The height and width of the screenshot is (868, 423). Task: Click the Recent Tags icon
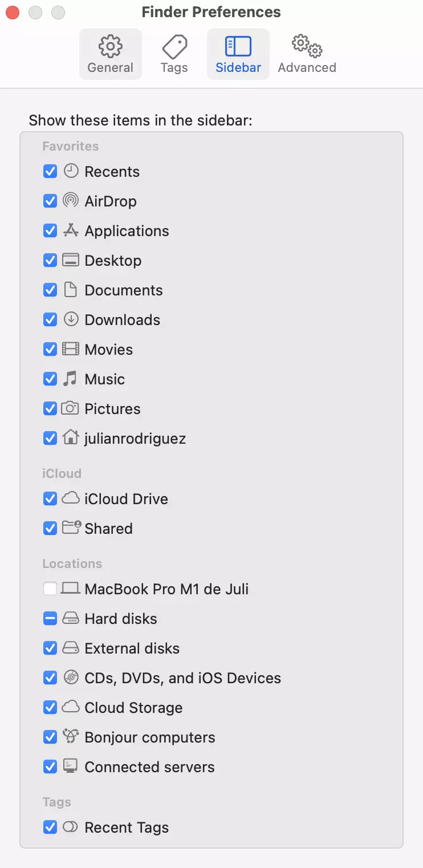pyautogui.click(x=70, y=828)
